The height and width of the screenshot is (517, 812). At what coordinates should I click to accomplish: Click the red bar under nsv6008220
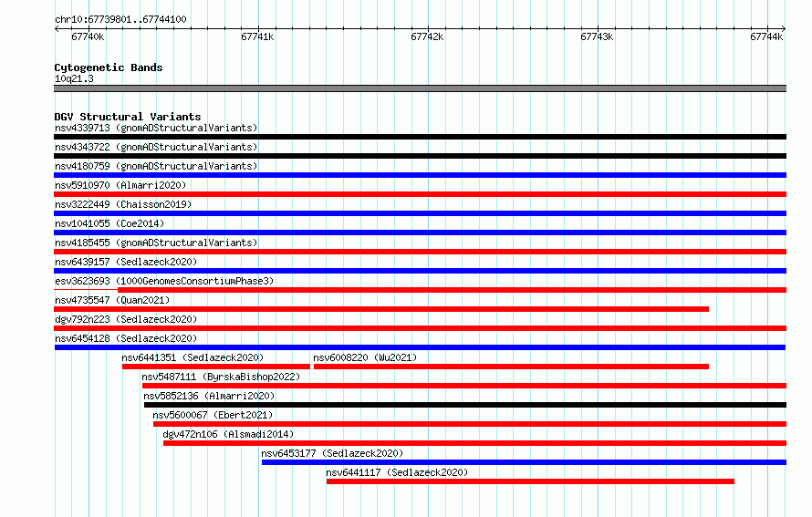(511, 367)
